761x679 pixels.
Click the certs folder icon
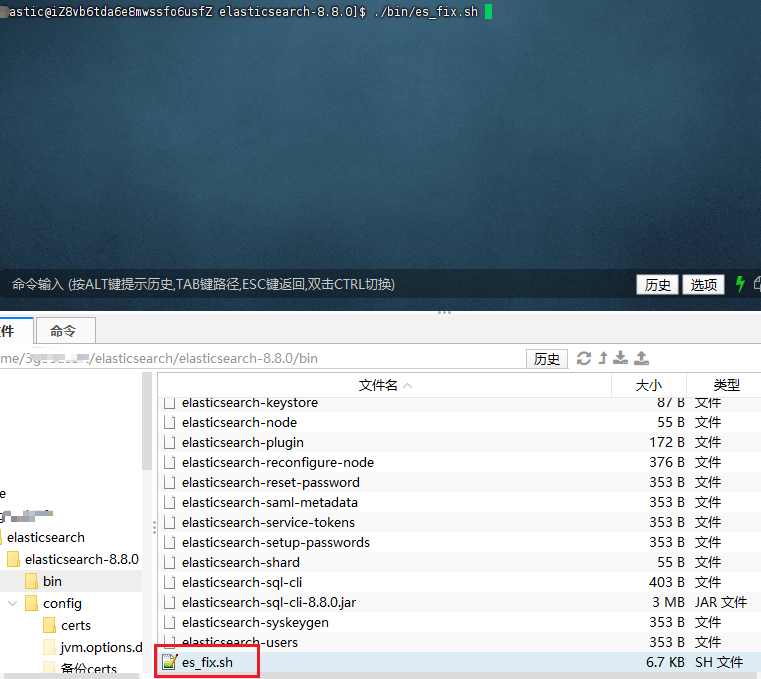point(49,626)
